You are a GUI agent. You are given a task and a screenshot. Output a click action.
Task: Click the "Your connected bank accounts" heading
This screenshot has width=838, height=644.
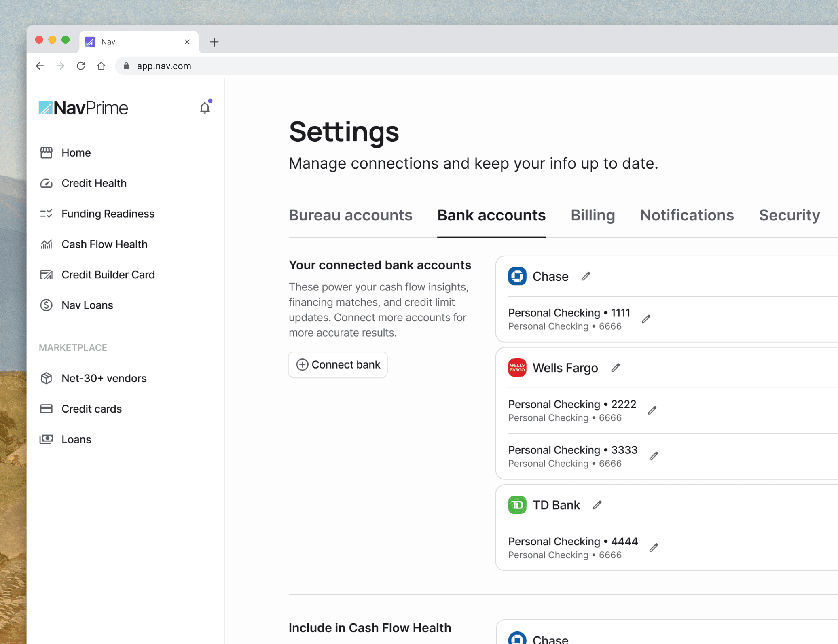(x=380, y=265)
